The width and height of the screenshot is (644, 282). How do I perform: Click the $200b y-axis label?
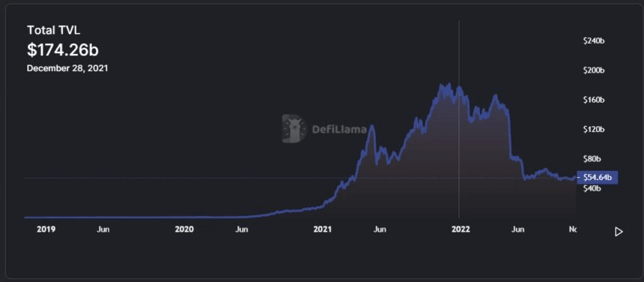594,70
